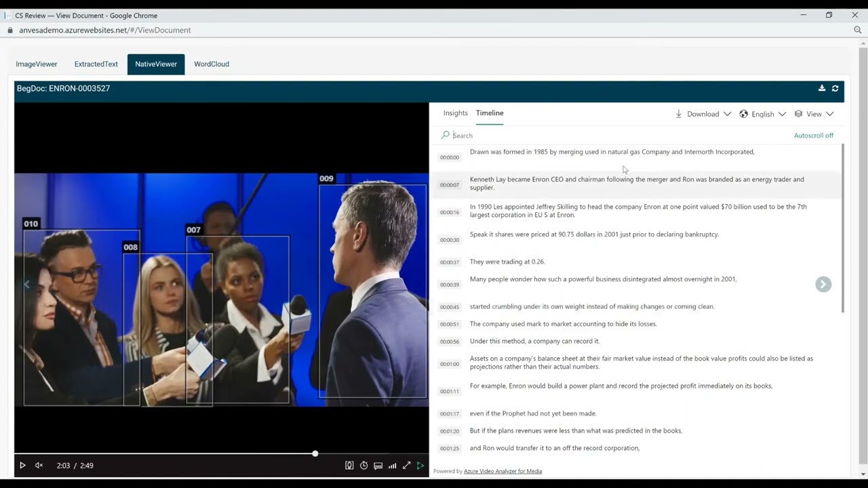Click face box labeled 010

point(81,317)
